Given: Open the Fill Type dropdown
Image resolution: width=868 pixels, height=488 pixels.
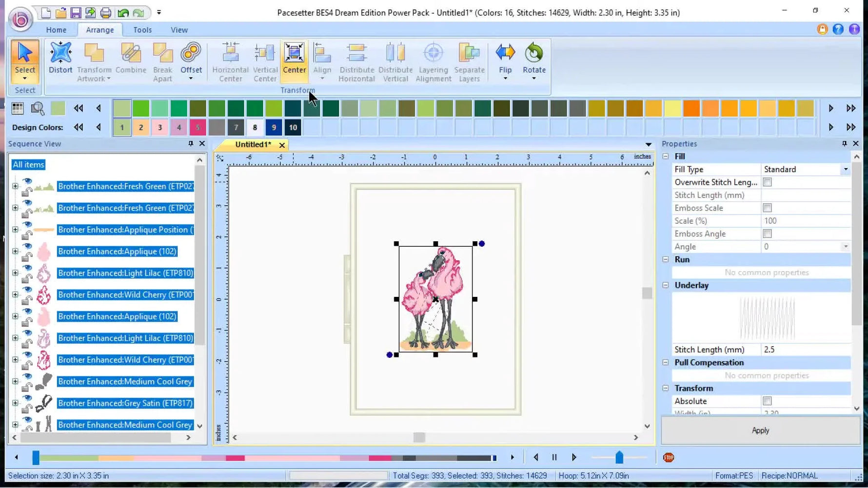Looking at the screenshot, I should point(846,170).
